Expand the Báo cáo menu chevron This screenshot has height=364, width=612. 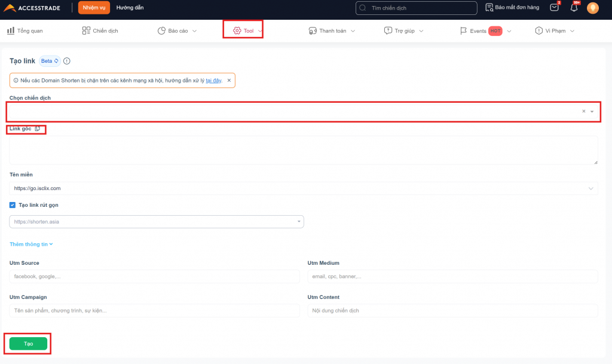pyautogui.click(x=194, y=31)
